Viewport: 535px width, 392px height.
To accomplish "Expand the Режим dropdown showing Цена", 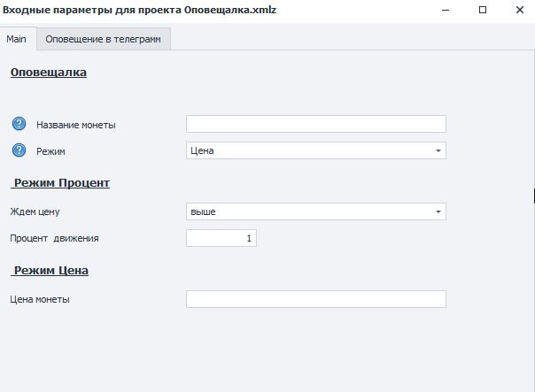I will tap(315, 150).
